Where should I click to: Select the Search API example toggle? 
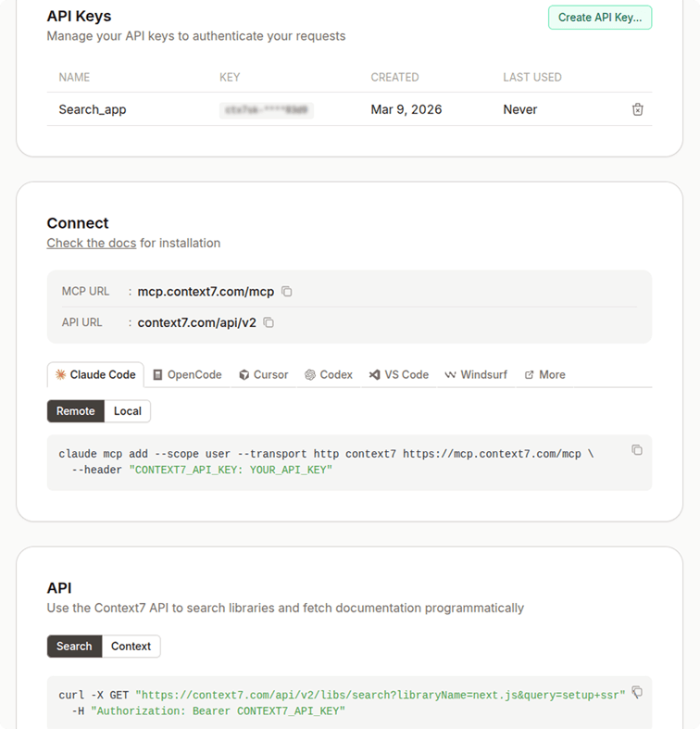(x=74, y=647)
